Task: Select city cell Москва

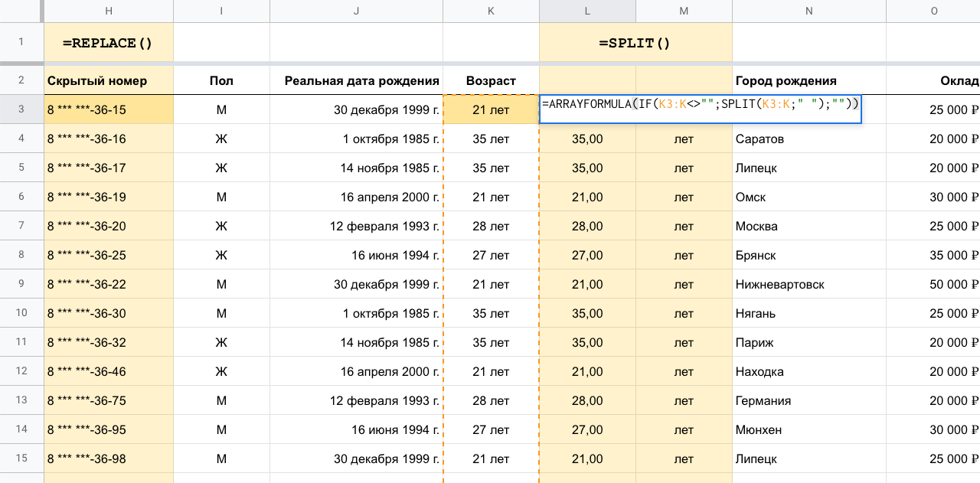Action: pyautogui.click(x=809, y=226)
